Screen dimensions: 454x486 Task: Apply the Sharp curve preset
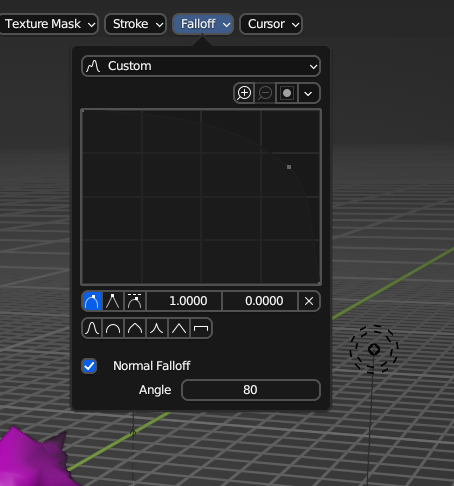click(x=156, y=329)
